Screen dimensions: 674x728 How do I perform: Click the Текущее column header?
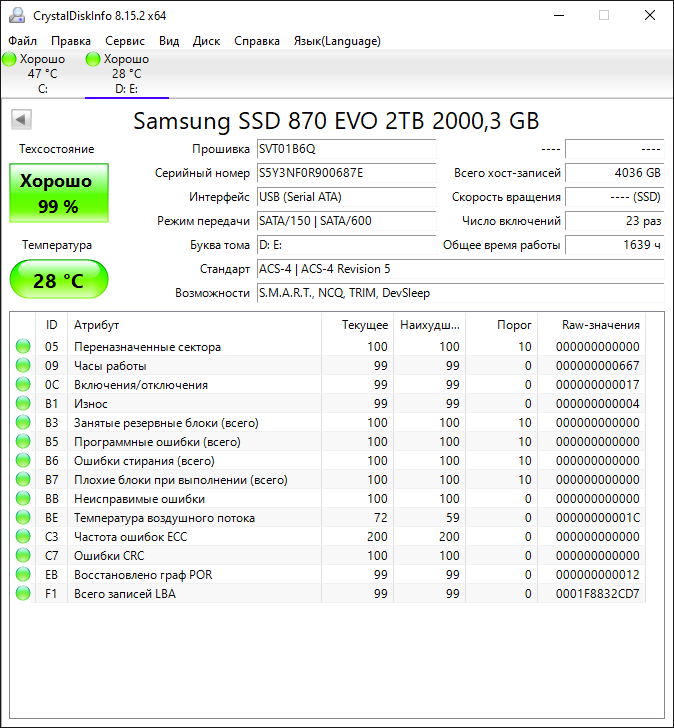357,325
